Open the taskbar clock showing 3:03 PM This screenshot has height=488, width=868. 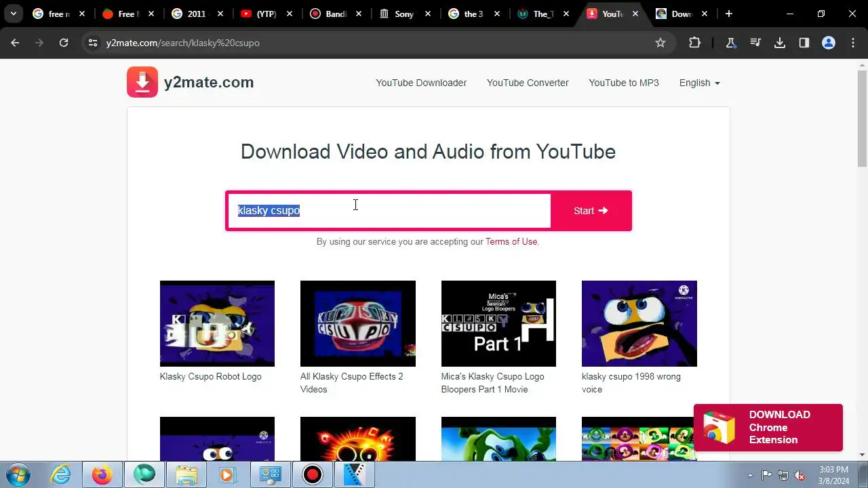coord(833,475)
